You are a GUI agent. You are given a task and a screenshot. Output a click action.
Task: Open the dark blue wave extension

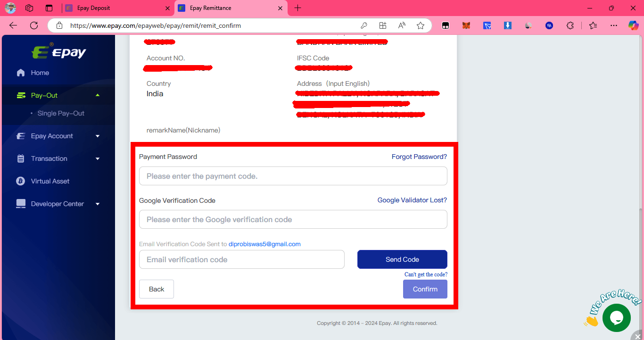[x=549, y=25]
